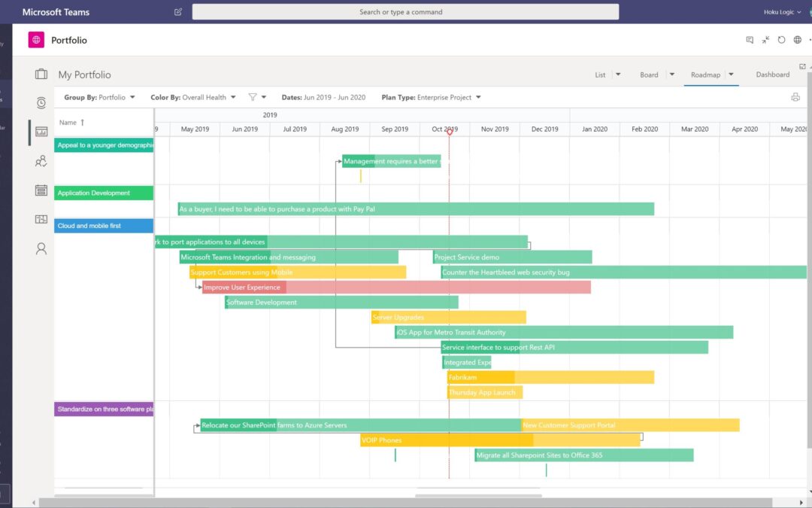812x508 pixels.
Task: Open the user profile sidebar icon
Action: point(41,249)
